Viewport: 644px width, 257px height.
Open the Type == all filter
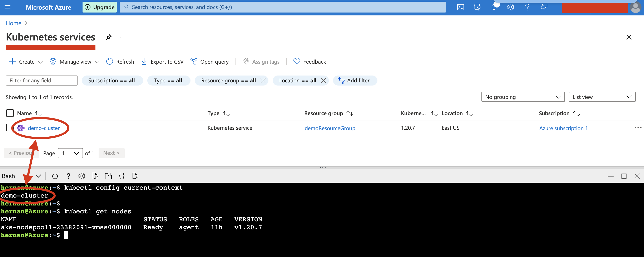pyautogui.click(x=168, y=81)
